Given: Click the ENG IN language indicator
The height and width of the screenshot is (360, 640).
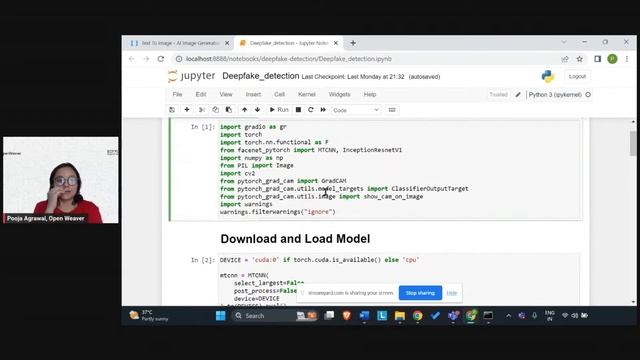Looking at the screenshot, I should pos(549,316).
